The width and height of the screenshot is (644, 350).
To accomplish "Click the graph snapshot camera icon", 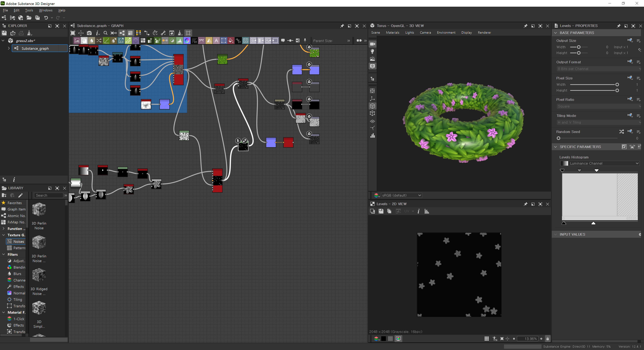I will coord(89,33).
